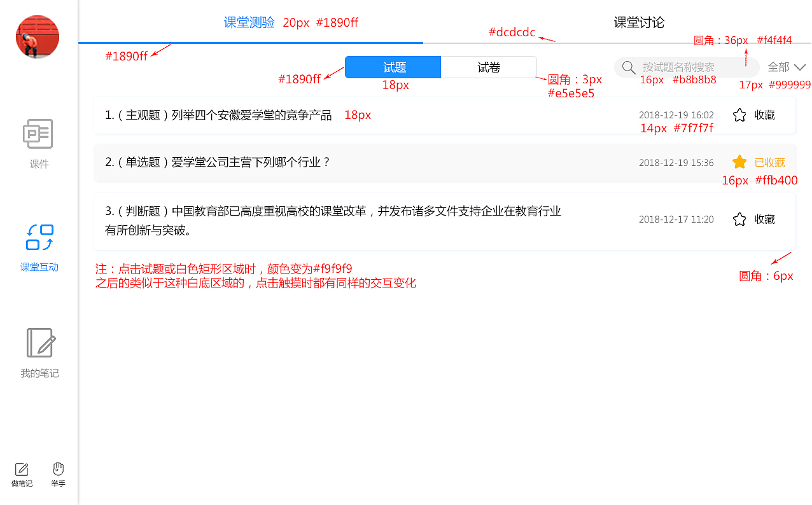Toggle the star on question 3
This screenshot has height=505, width=812.
coord(739,219)
